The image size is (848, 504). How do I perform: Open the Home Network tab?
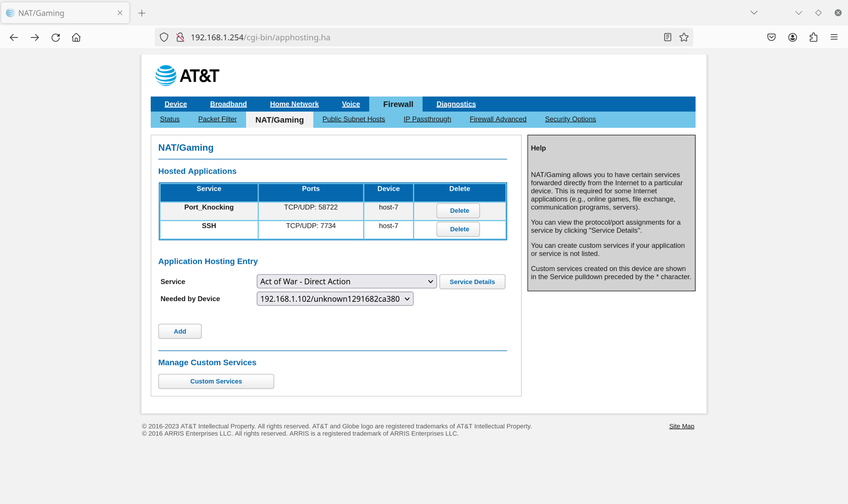294,104
